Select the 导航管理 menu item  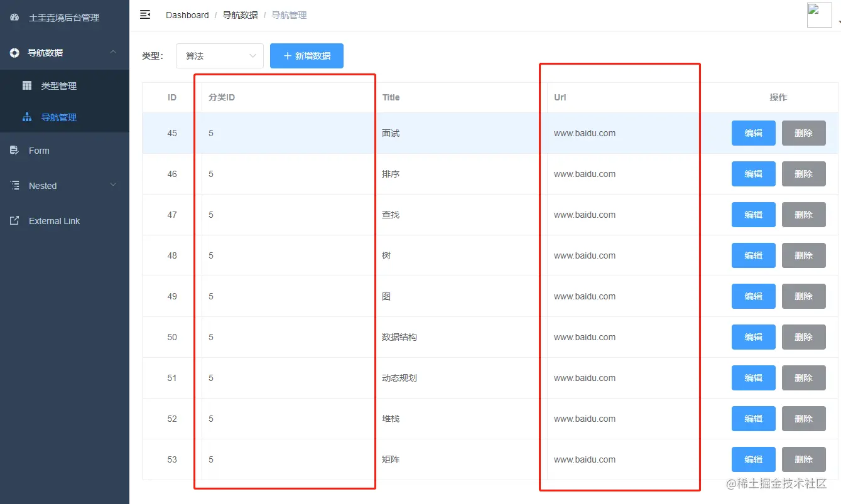point(65,117)
